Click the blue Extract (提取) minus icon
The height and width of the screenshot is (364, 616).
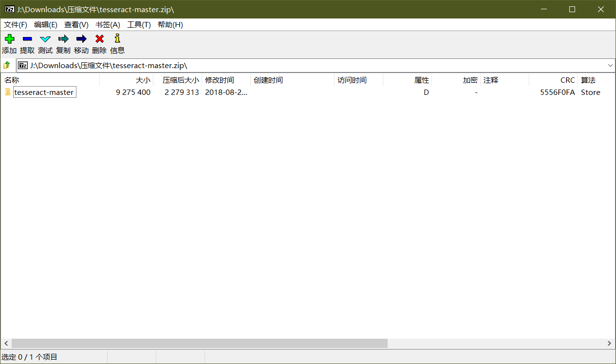coord(27,39)
